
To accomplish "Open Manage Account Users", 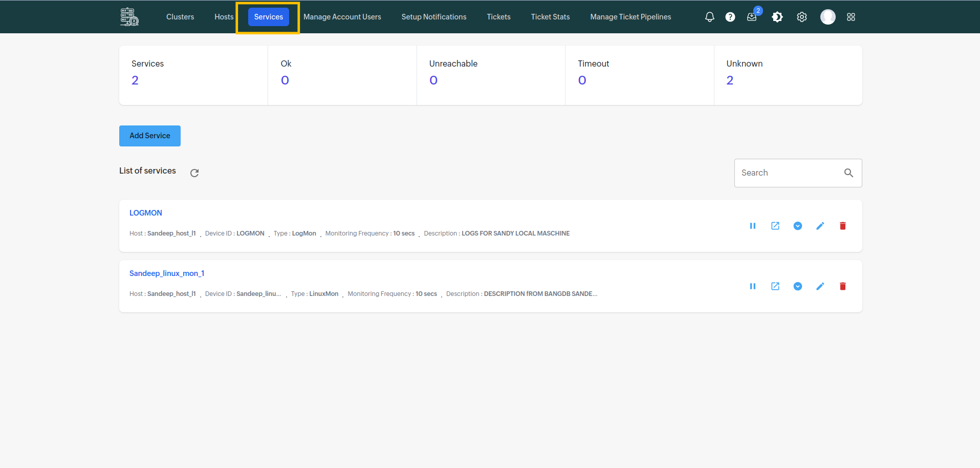I will tap(342, 17).
